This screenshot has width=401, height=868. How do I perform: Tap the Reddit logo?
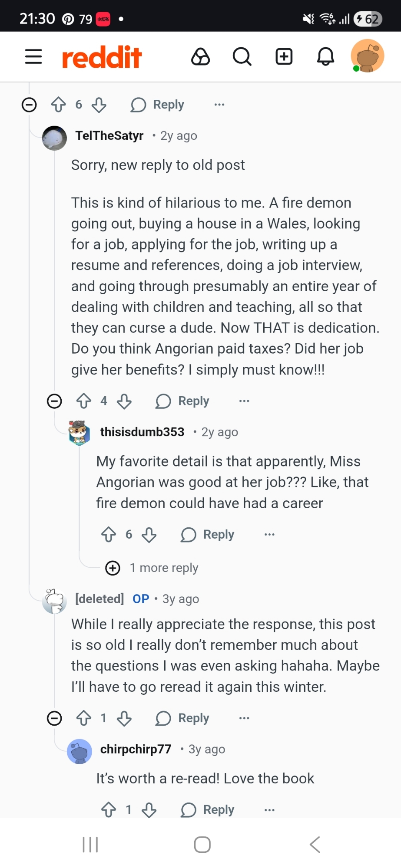[x=102, y=57]
